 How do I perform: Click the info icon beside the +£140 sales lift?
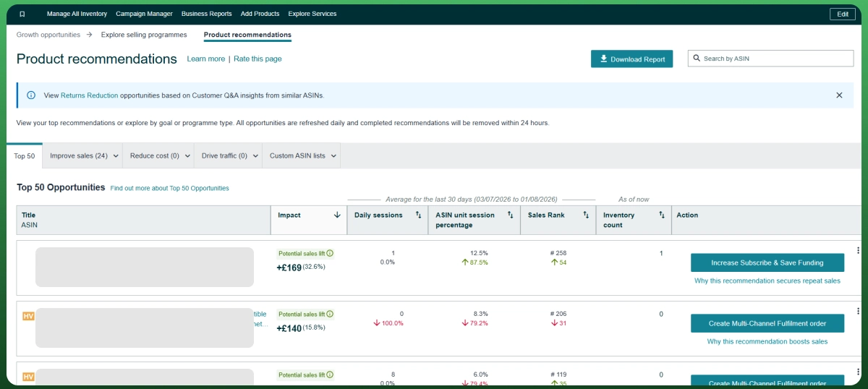coord(331,315)
